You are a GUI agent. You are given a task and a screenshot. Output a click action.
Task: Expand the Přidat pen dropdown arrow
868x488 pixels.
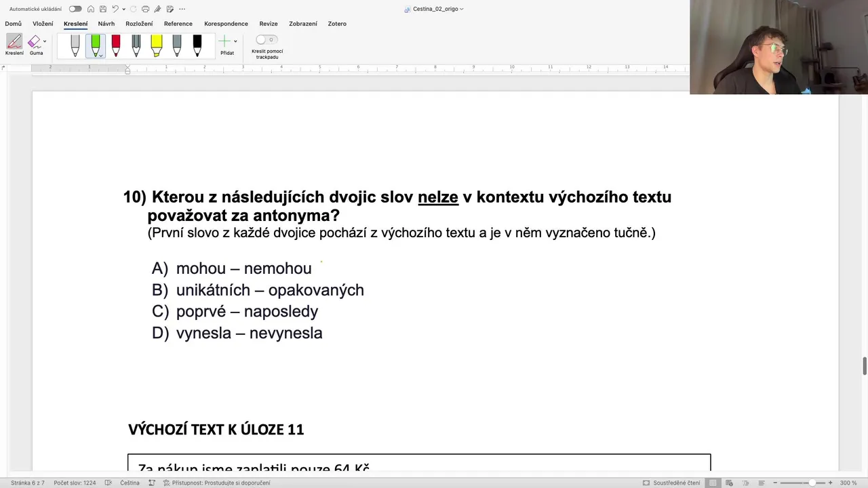[x=235, y=41]
